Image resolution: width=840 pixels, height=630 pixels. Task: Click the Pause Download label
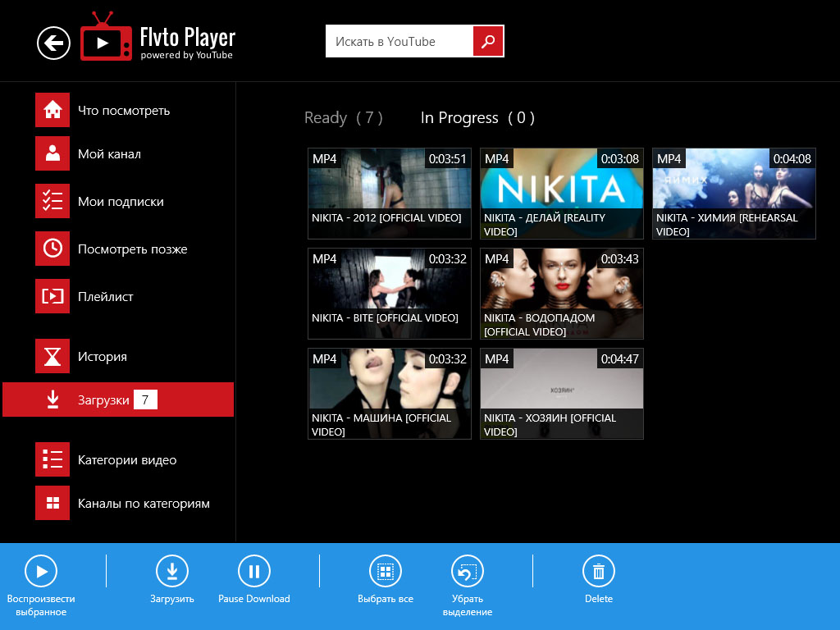(x=254, y=599)
